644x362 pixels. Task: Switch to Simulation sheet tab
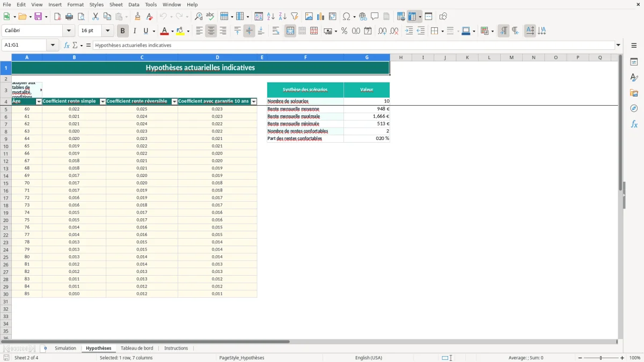click(x=65, y=349)
